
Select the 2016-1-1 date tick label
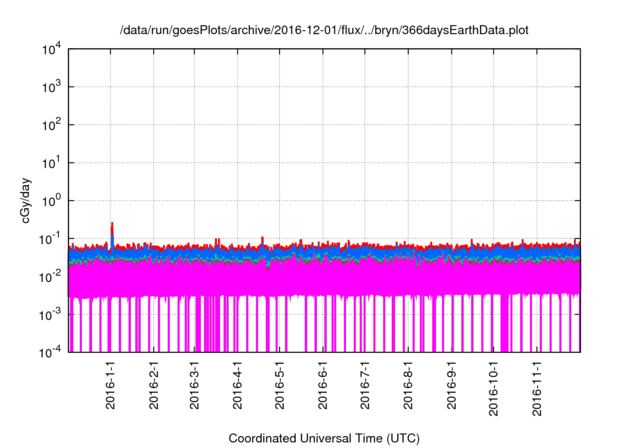[111, 387]
